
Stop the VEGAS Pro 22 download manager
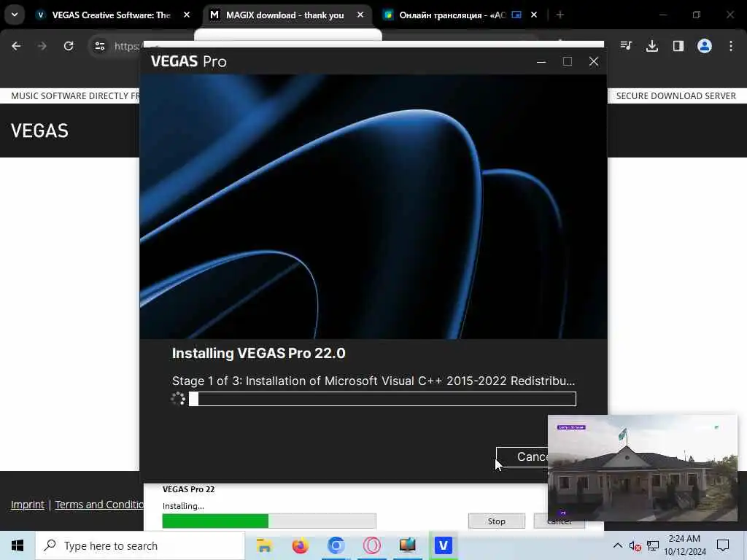[x=496, y=521]
